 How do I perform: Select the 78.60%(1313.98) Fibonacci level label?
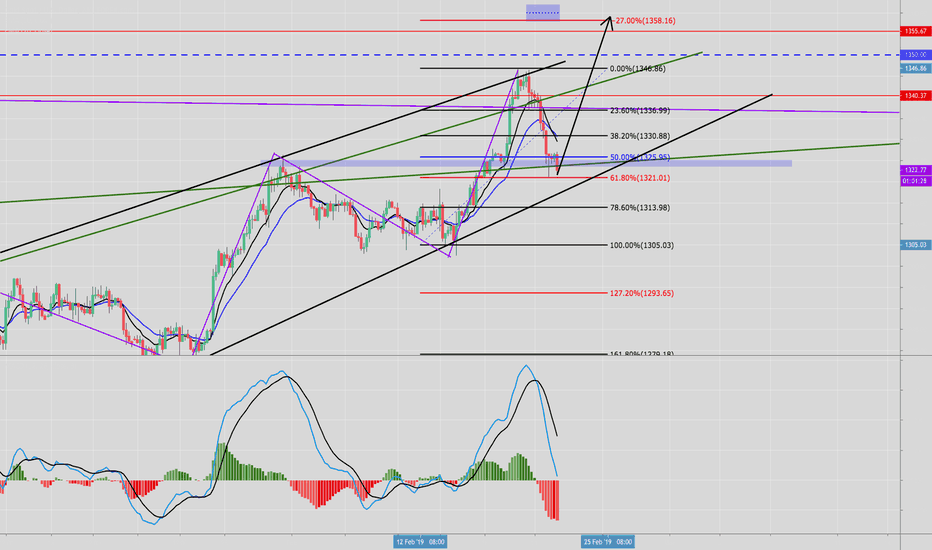[640, 208]
